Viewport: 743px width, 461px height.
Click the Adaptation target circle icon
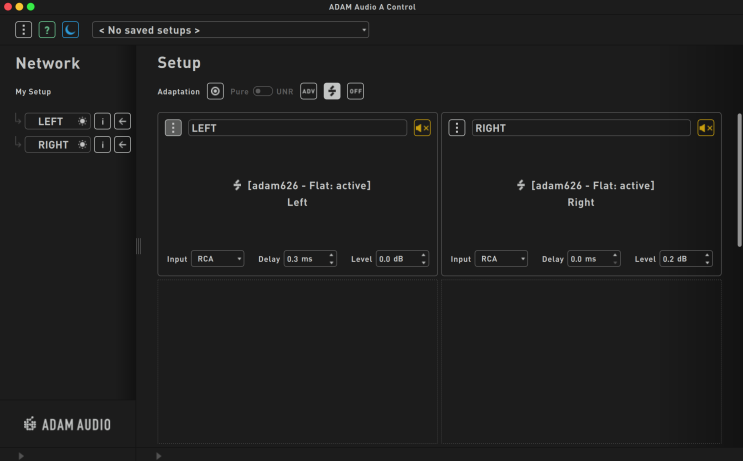click(x=215, y=91)
